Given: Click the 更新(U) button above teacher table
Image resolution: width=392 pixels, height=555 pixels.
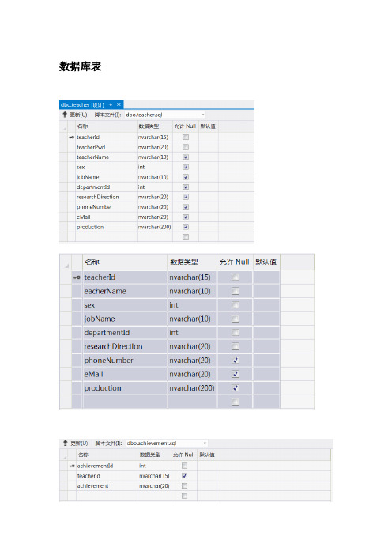Looking at the screenshot, I should [x=78, y=115].
